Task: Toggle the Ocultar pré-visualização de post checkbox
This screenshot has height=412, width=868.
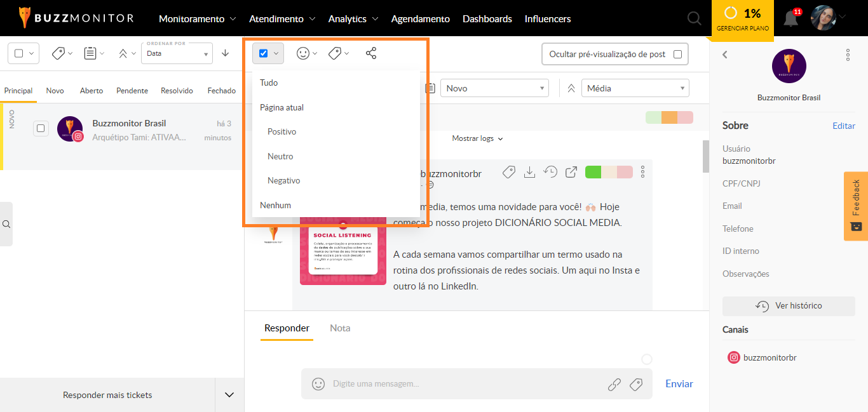Action: point(677,54)
